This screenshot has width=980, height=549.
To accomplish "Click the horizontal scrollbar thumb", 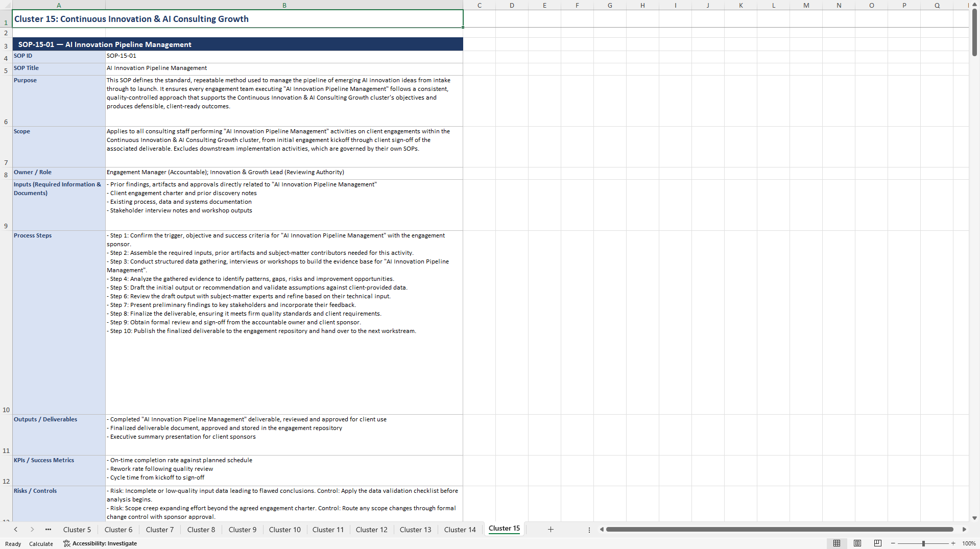I will click(x=779, y=530).
